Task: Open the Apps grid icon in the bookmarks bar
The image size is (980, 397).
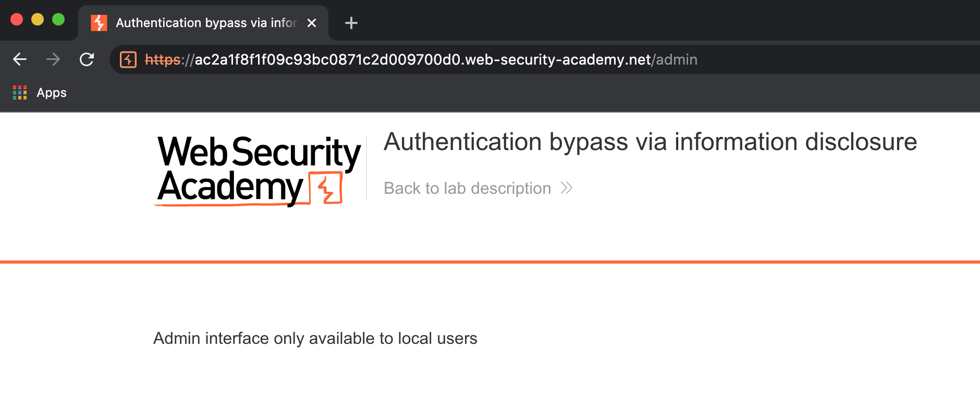Action: 19,92
